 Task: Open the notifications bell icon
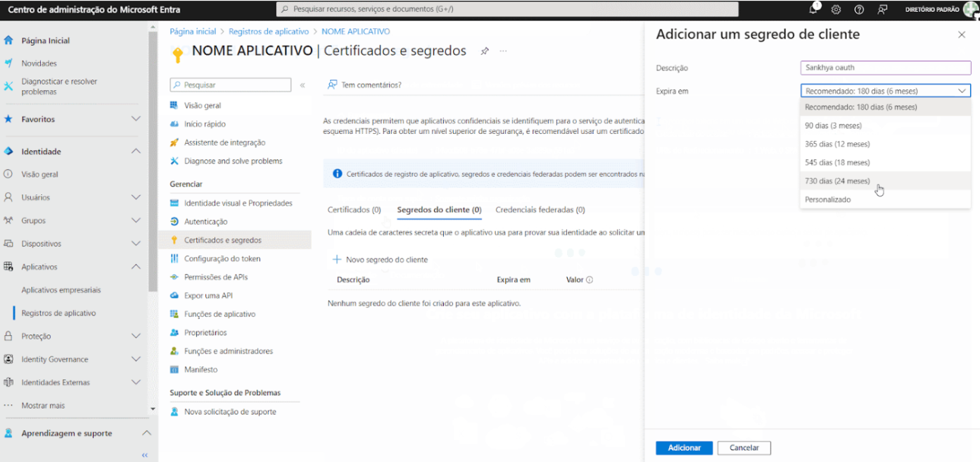click(x=813, y=9)
